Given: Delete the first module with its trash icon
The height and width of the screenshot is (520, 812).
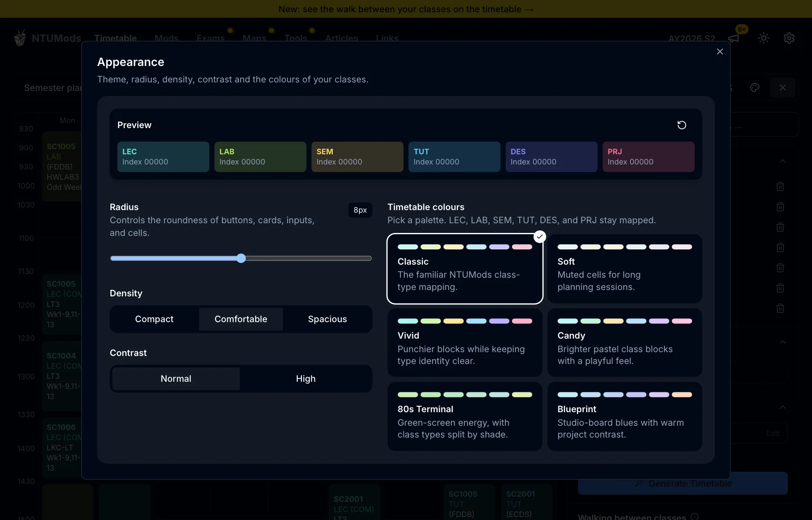Looking at the screenshot, I should click(x=780, y=186).
